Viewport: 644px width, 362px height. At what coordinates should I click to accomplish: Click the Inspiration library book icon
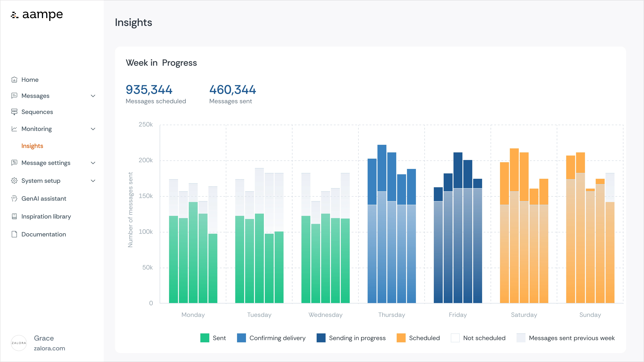click(x=14, y=216)
